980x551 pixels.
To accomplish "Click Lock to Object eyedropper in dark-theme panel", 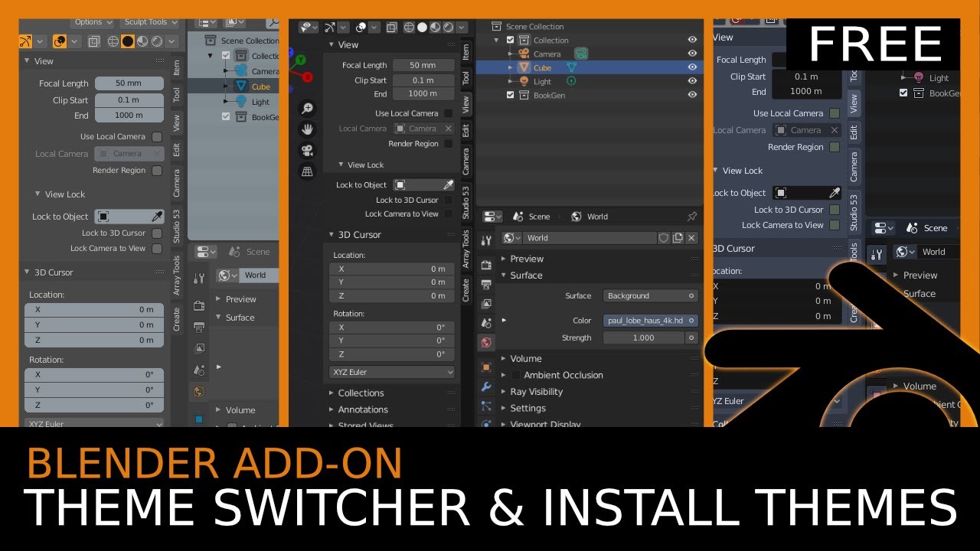I will pos(449,185).
